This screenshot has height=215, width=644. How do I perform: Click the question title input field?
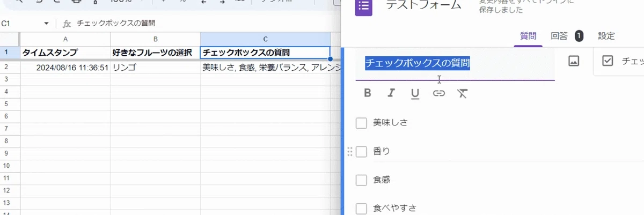point(455,64)
